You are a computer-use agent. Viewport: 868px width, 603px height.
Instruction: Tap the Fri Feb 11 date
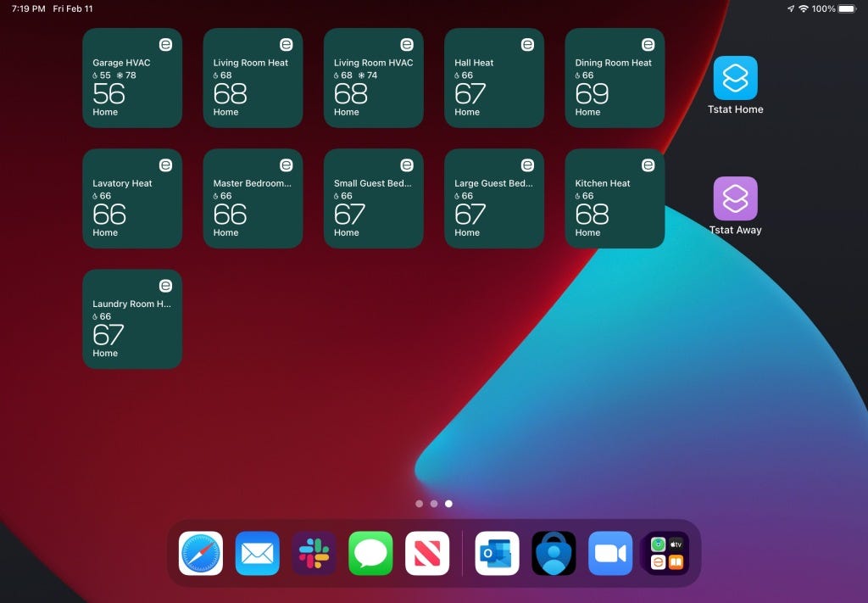73,8
